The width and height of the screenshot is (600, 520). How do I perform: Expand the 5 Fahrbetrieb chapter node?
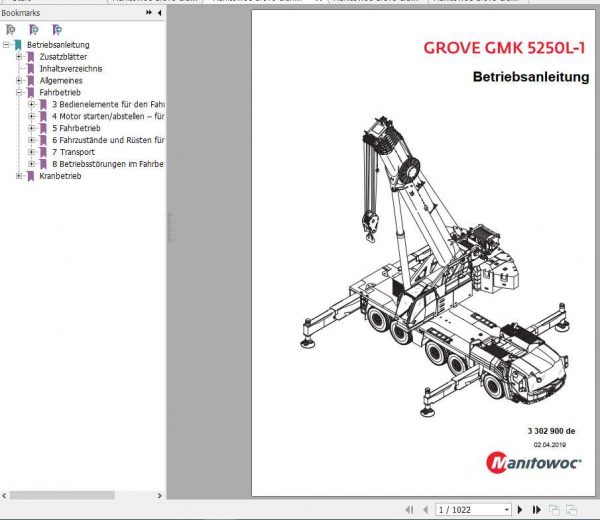31,128
